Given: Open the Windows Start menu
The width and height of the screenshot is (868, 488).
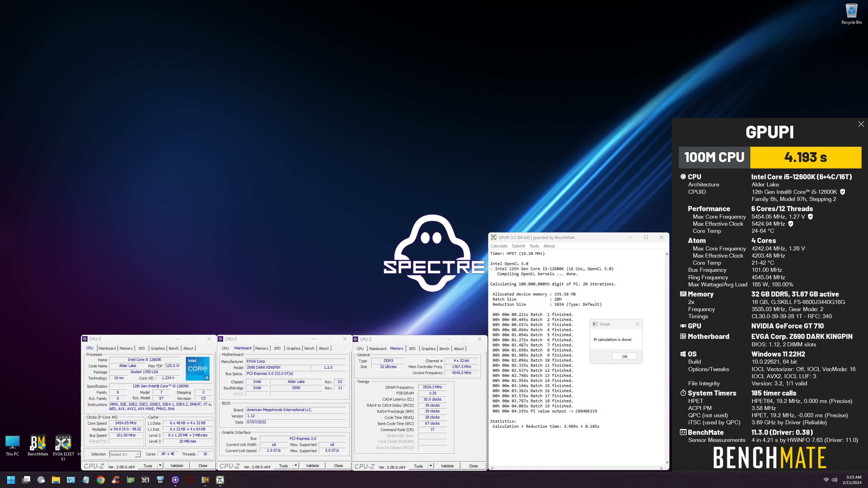Looking at the screenshot, I should [11, 480].
